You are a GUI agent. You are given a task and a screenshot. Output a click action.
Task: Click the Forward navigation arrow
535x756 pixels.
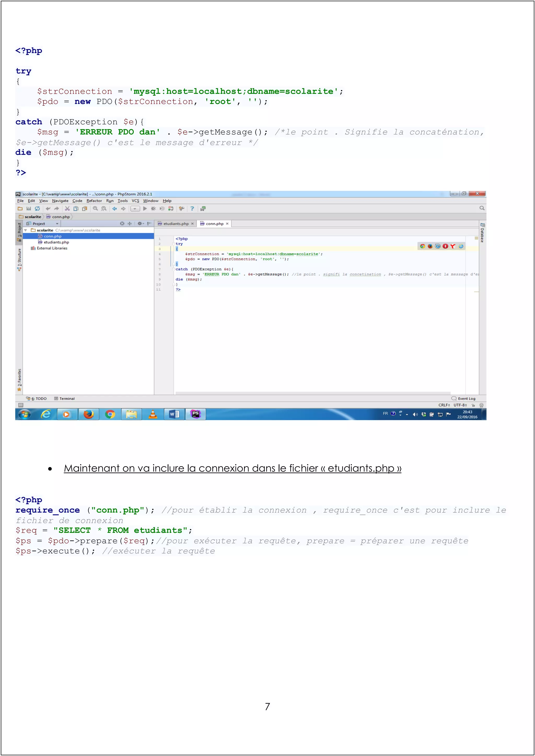tap(123, 208)
